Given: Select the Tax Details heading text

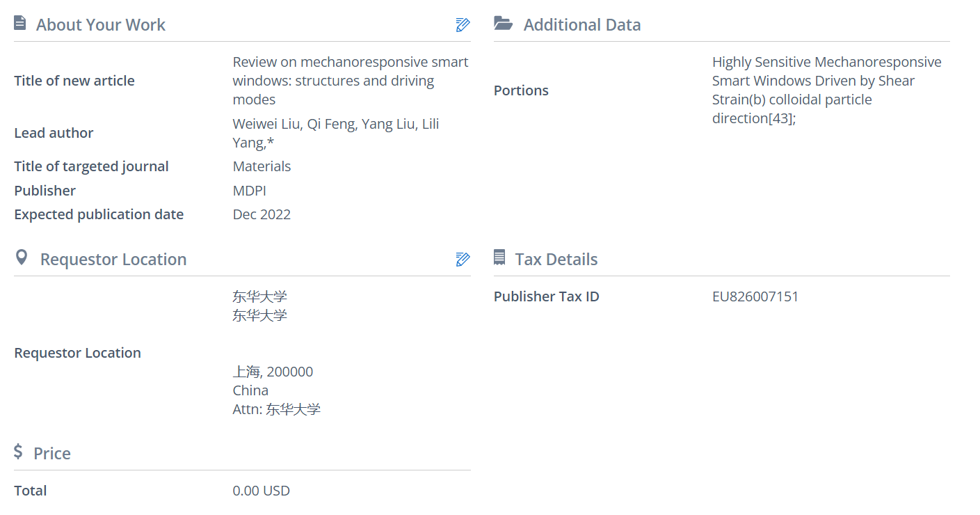Looking at the screenshot, I should (x=556, y=260).
